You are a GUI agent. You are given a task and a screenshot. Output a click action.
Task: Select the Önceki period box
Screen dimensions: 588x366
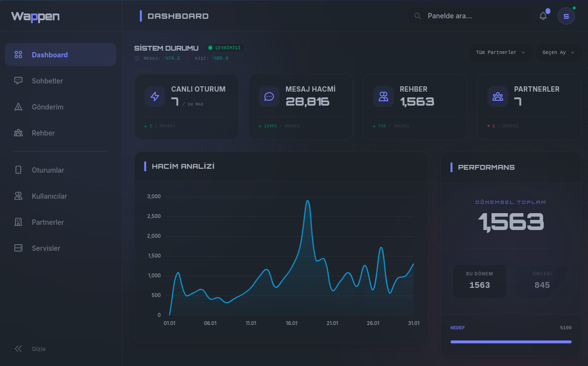pyautogui.click(x=542, y=281)
